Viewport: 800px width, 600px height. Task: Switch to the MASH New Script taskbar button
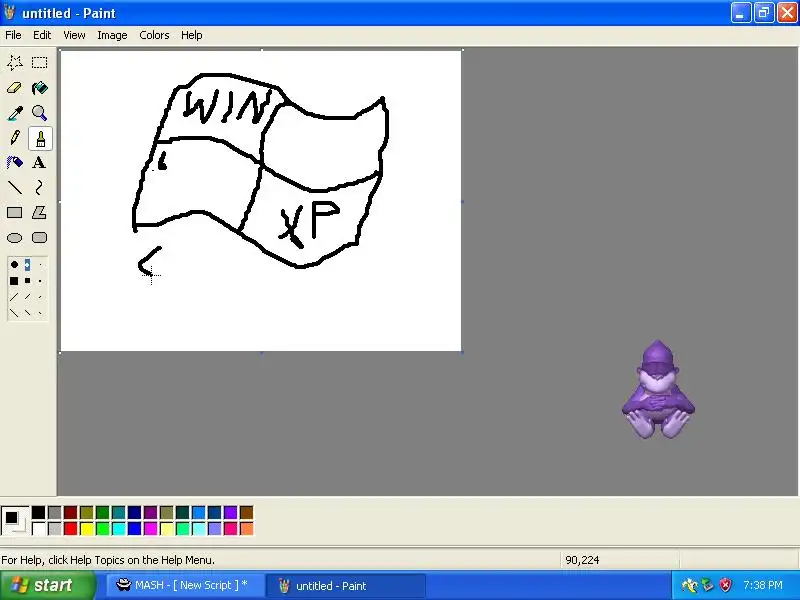pyautogui.click(x=186, y=585)
